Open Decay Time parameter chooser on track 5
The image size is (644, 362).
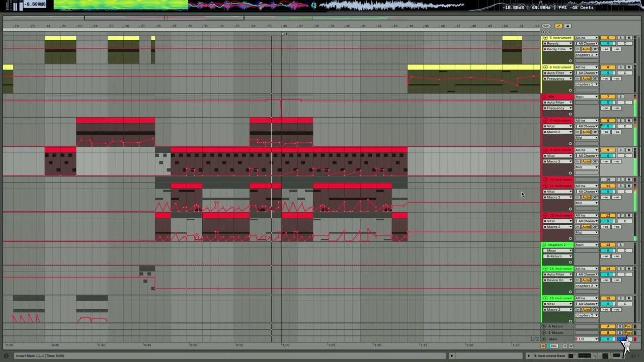(557, 49)
